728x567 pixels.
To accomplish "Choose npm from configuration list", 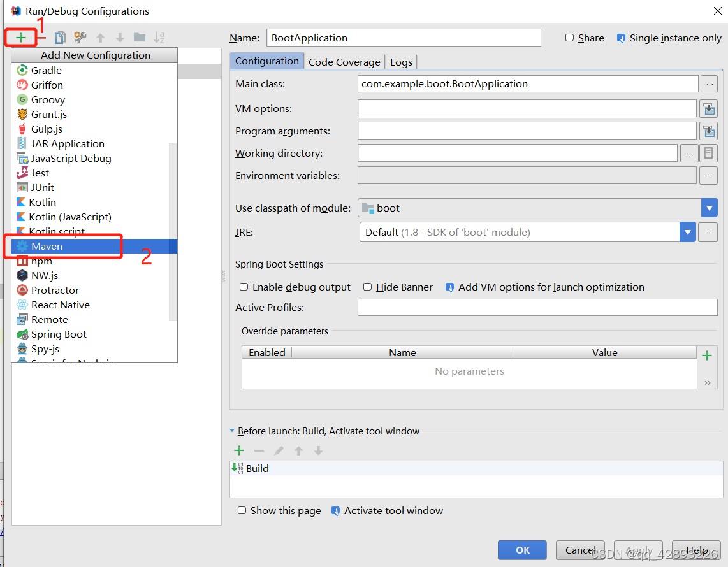I will pos(94,261).
